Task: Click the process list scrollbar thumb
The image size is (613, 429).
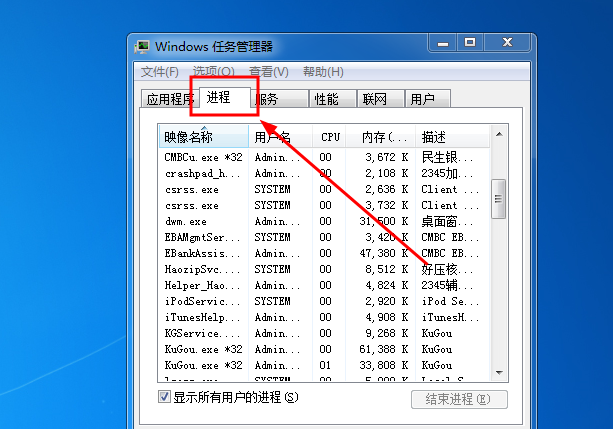Action: coord(498,199)
